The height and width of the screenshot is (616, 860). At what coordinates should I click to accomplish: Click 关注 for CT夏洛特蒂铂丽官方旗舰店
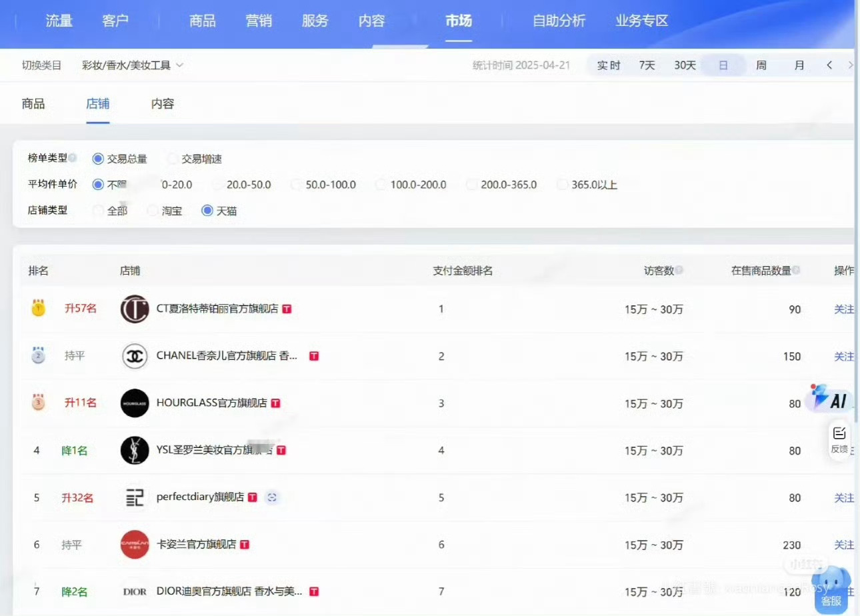(844, 309)
